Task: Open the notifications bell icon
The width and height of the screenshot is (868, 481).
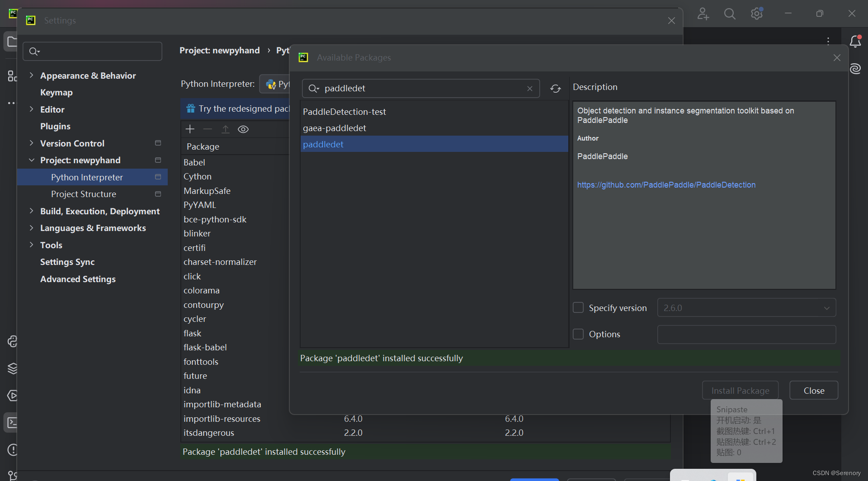Action: (x=856, y=42)
